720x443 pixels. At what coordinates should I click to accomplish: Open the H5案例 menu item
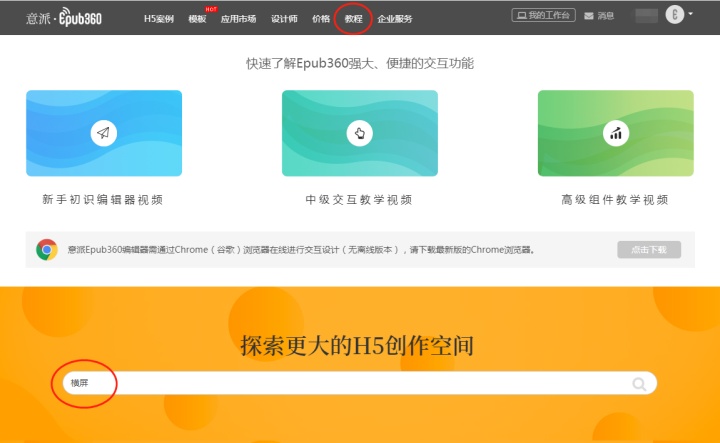tap(159, 19)
